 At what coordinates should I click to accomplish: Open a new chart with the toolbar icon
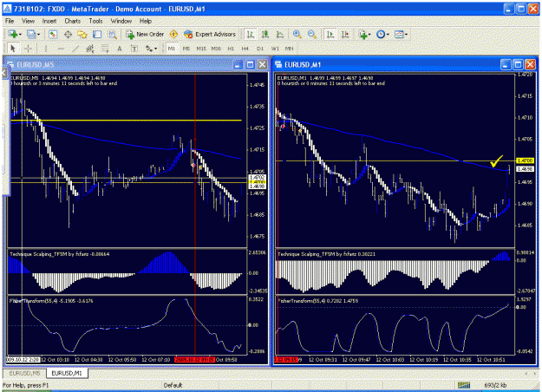[x=13, y=34]
